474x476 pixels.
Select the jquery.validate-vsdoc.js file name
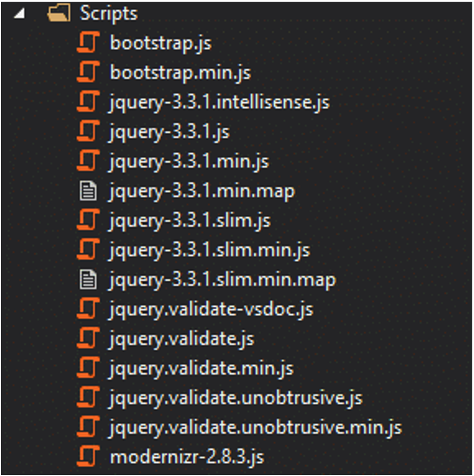(x=211, y=310)
